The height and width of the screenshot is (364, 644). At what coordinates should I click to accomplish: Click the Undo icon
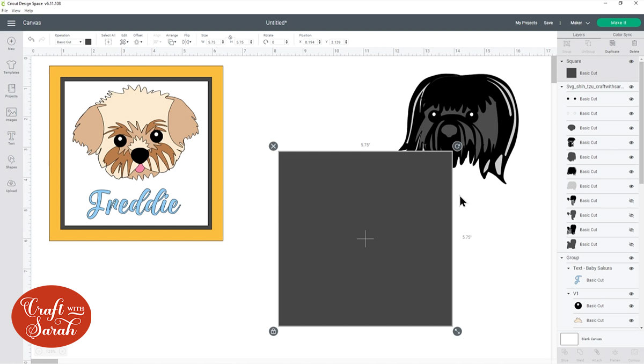(31, 39)
